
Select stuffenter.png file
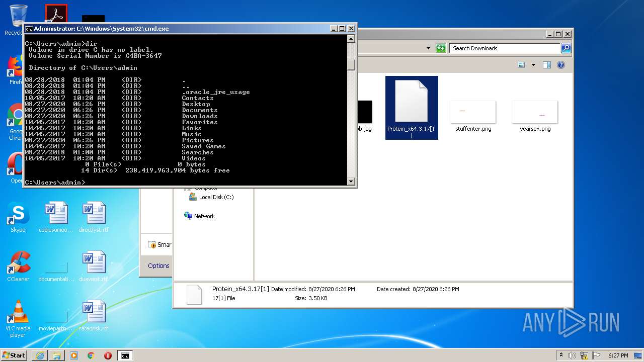(x=473, y=116)
